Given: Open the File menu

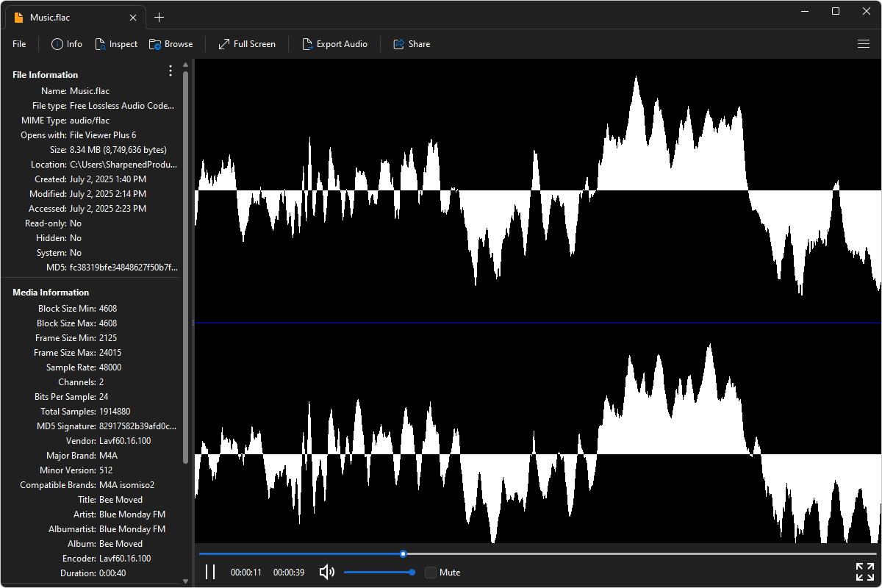Looking at the screenshot, I should (x=19, y=44).
